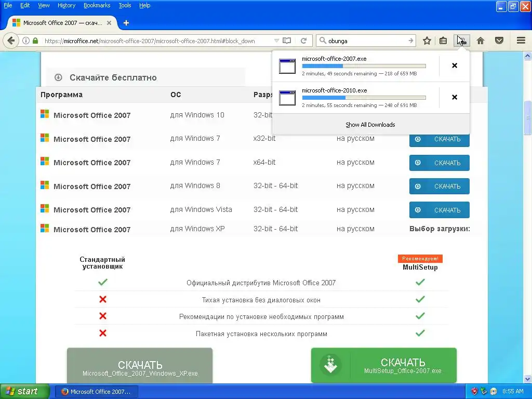Reload the current page

pos(303,41)
